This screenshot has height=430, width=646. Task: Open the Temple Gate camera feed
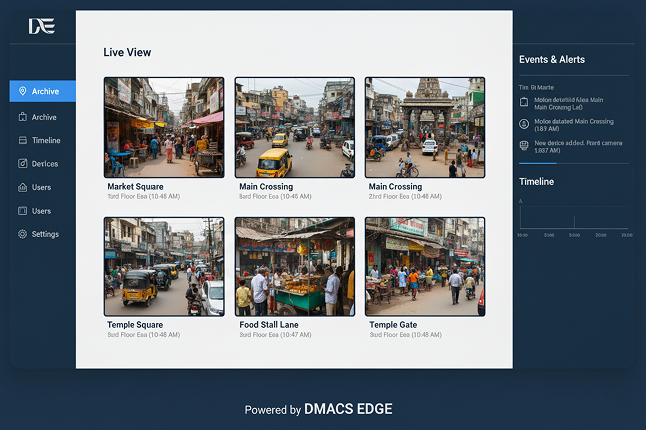(425, 266)
